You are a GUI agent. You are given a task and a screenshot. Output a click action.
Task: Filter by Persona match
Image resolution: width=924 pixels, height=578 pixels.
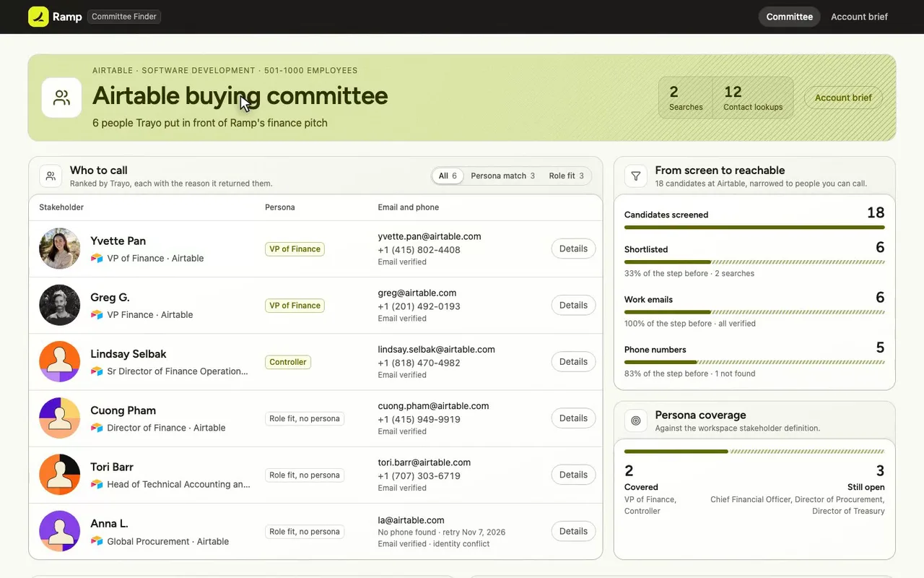(502, 176)
